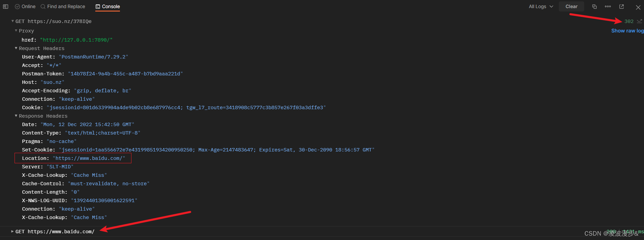The image size is (644, 240).
Task: Select the Set-Cookie header value
Action: [x=217, y=150]
